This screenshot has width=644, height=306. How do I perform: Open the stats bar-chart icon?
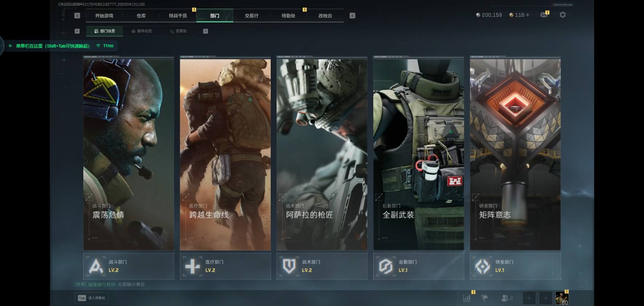point(467,298)
